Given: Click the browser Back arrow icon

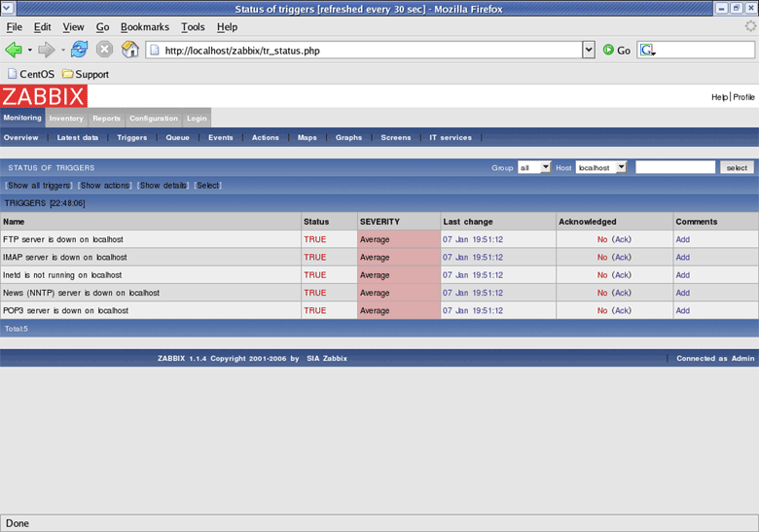Looking at the screenshot, I should (x=14, y=50).
